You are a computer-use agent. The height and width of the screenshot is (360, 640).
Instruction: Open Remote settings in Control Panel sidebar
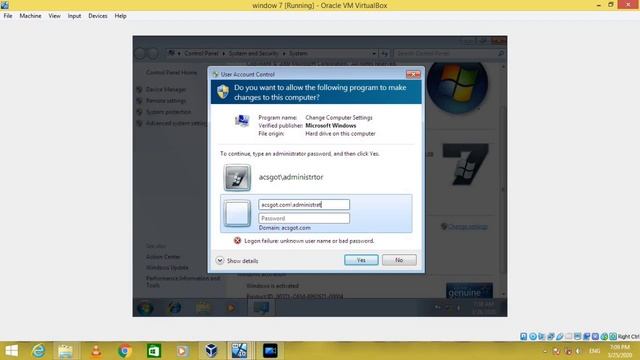(166, 100)
